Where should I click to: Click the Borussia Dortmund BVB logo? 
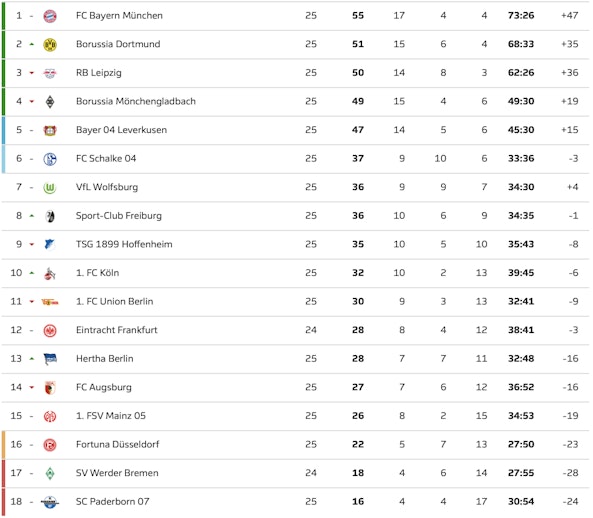pos(50,45)
